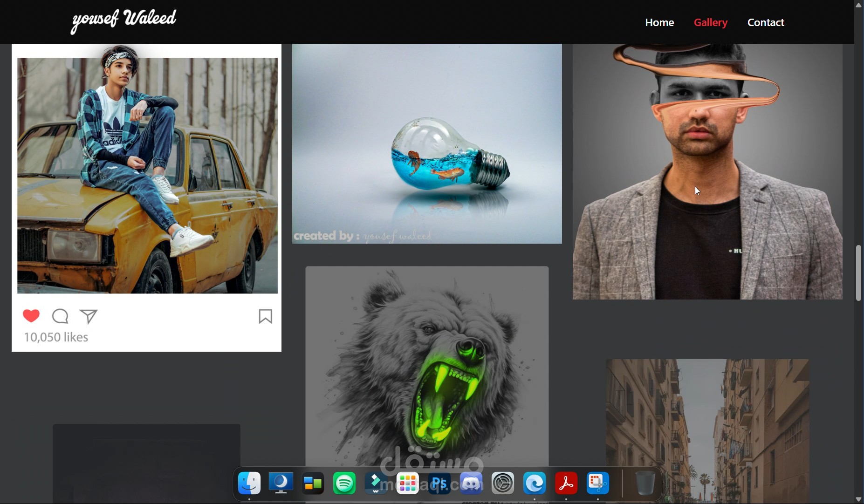This screenshot has height=504, width=864.
Task: Open the man with swirl face image
Action: pyautogui.click(x=707, y=171)
